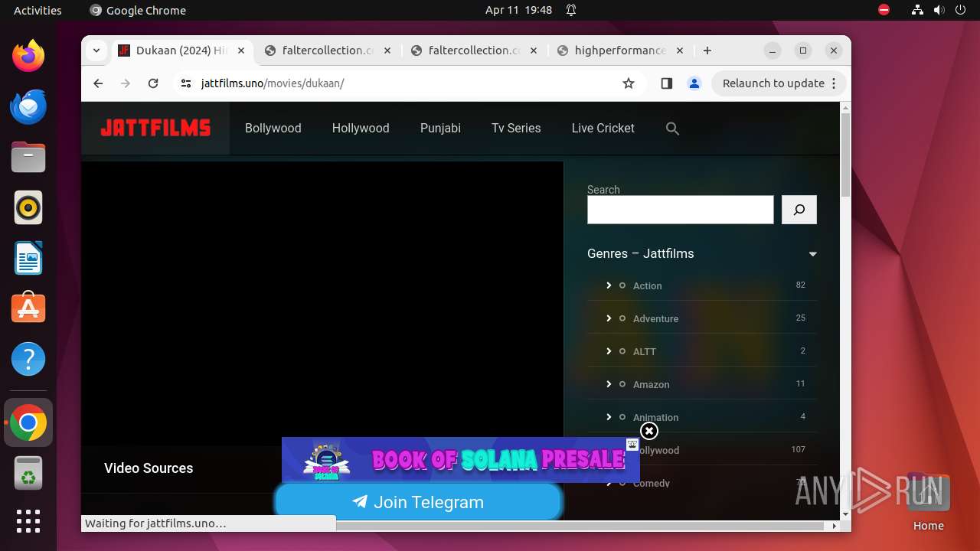
Task: Expand the ALTT genre chevron
Action: pyautogui.click(x=609, y=351)
